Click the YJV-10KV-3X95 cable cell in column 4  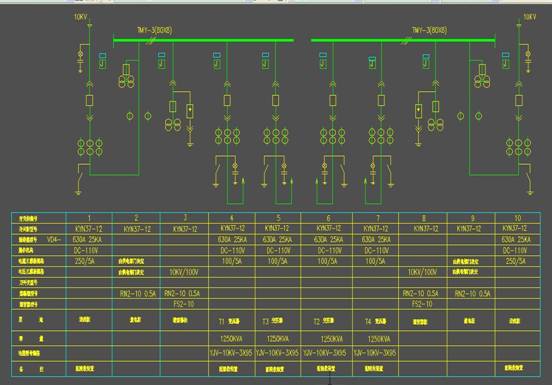coord(231,353)
